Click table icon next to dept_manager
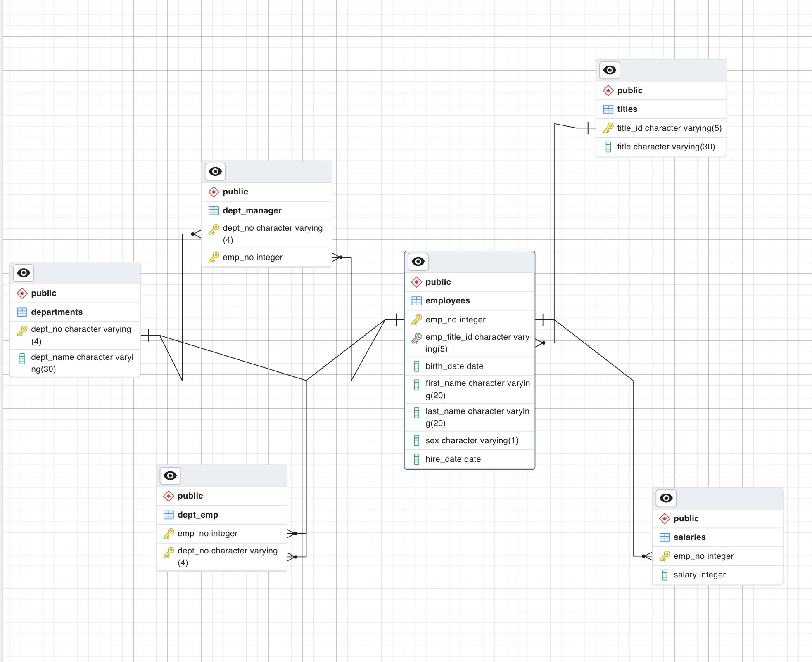 click(x=214, y=211)
